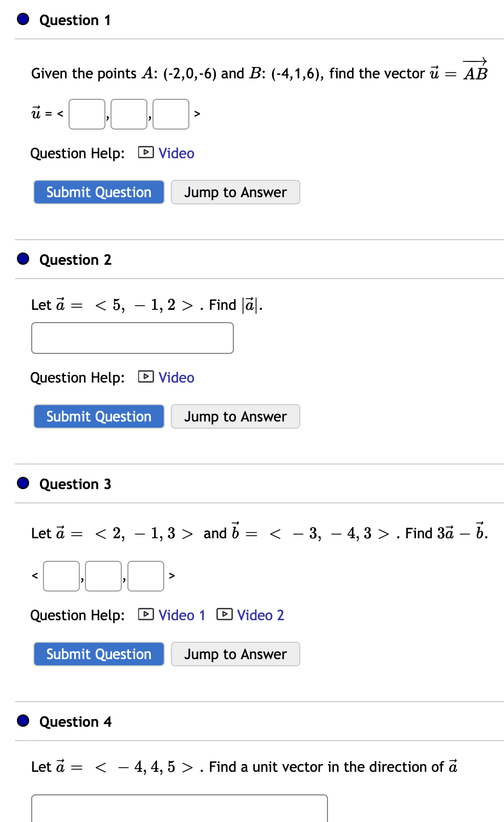Click the video icon in Question 1 help
This screenshot has width=504, height=822.
146,153
